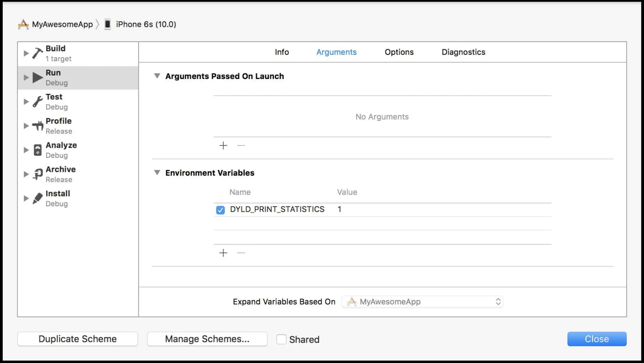Select the Arguments tab

point(337,52)
